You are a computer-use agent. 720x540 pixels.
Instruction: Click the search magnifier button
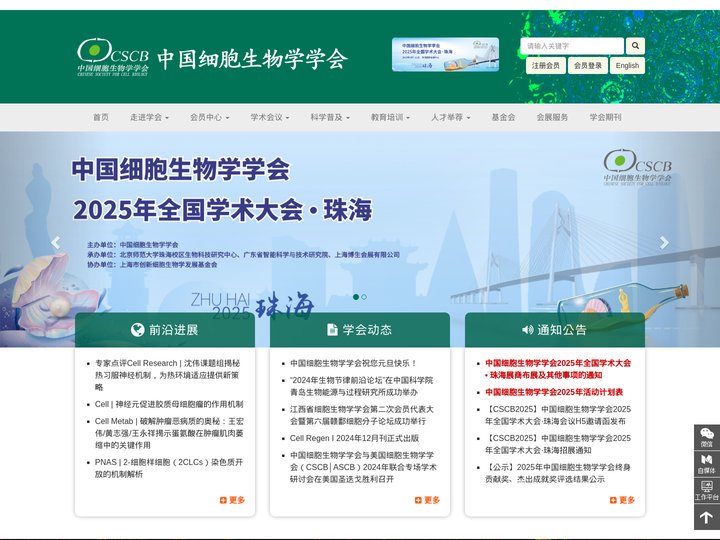tap(635, 46)
